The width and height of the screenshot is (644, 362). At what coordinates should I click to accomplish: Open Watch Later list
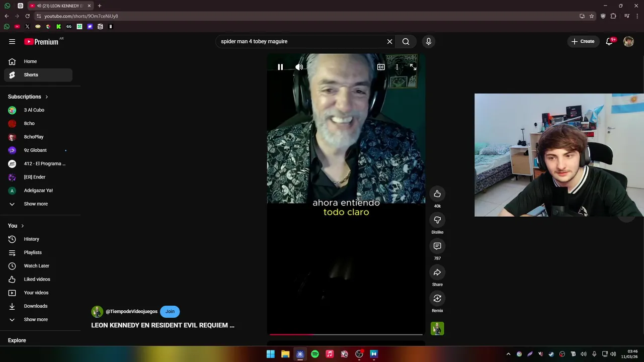38,266
